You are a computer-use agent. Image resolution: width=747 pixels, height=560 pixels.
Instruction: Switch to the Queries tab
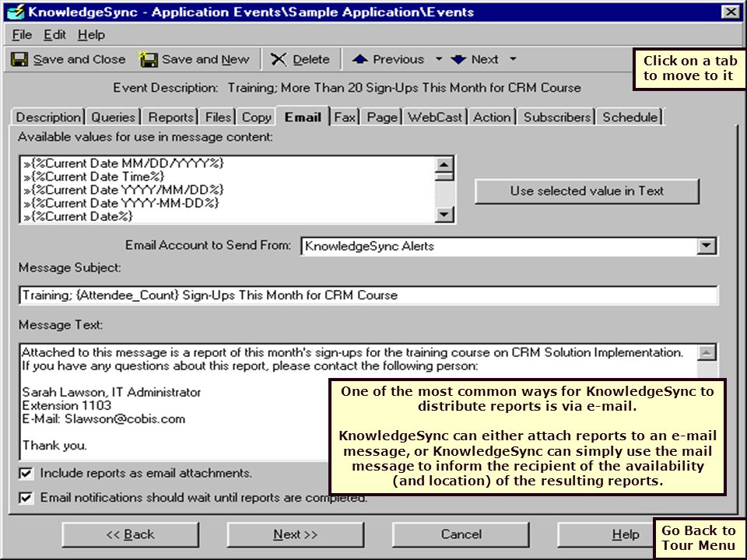pyautogui.click(x=114, y=117)
